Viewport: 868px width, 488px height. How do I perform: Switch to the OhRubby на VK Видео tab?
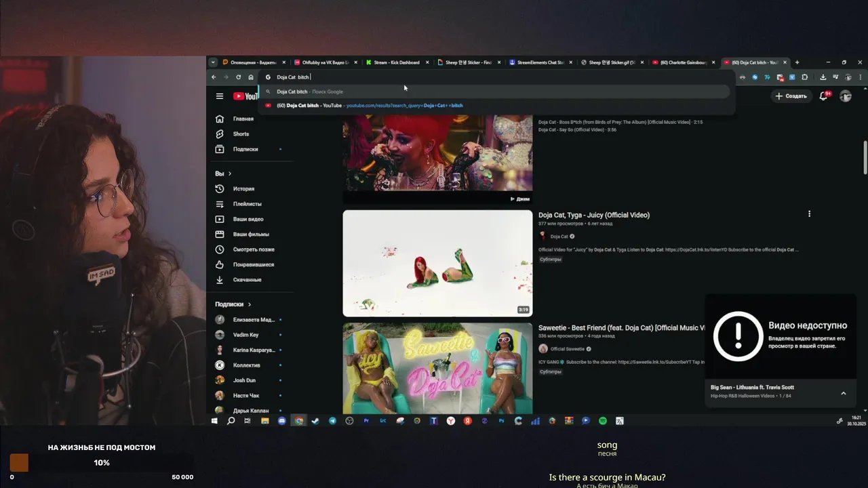(x=325, y=62)
